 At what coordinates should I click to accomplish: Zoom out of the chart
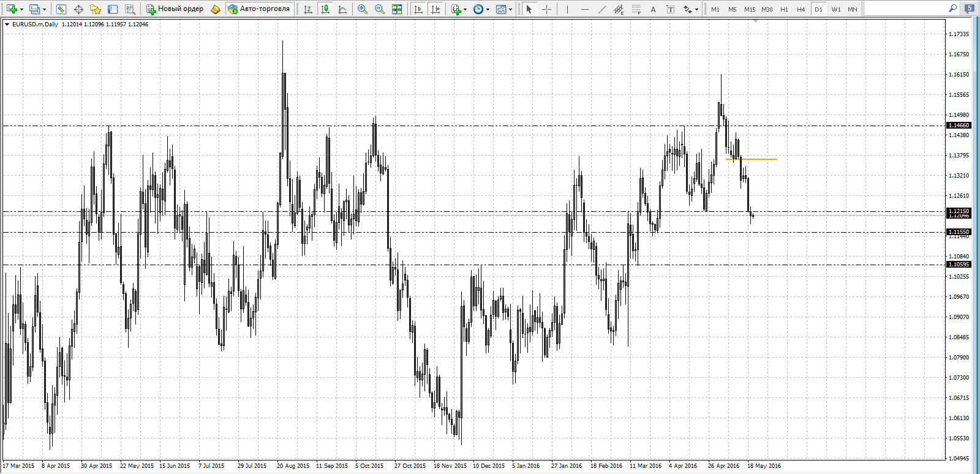[380, 9]
